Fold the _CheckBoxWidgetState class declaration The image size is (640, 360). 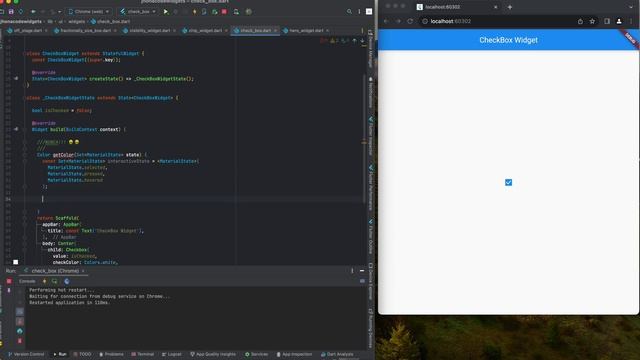(25, 98)
